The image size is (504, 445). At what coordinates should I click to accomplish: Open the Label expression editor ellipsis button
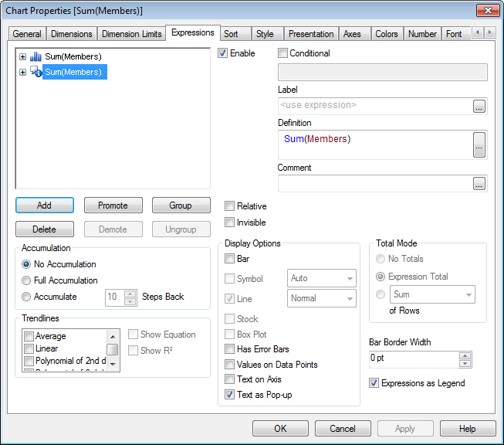tap(479, 106)
